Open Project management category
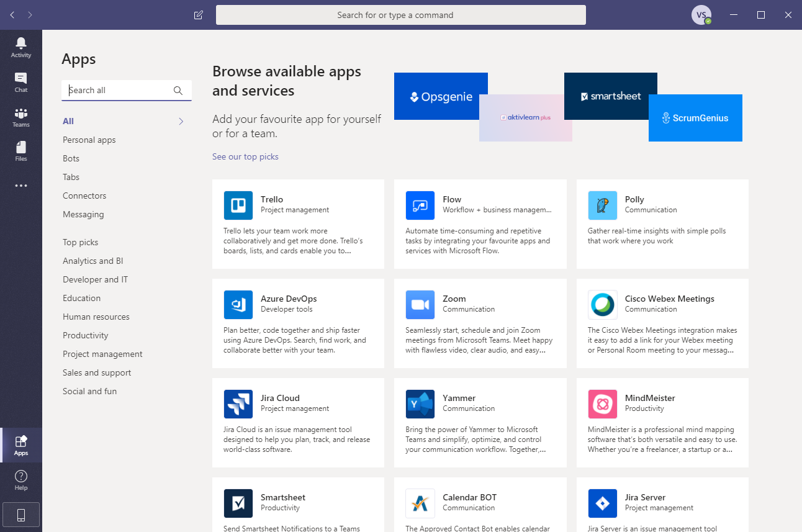 pyautogui.click(x=103, y=354)
